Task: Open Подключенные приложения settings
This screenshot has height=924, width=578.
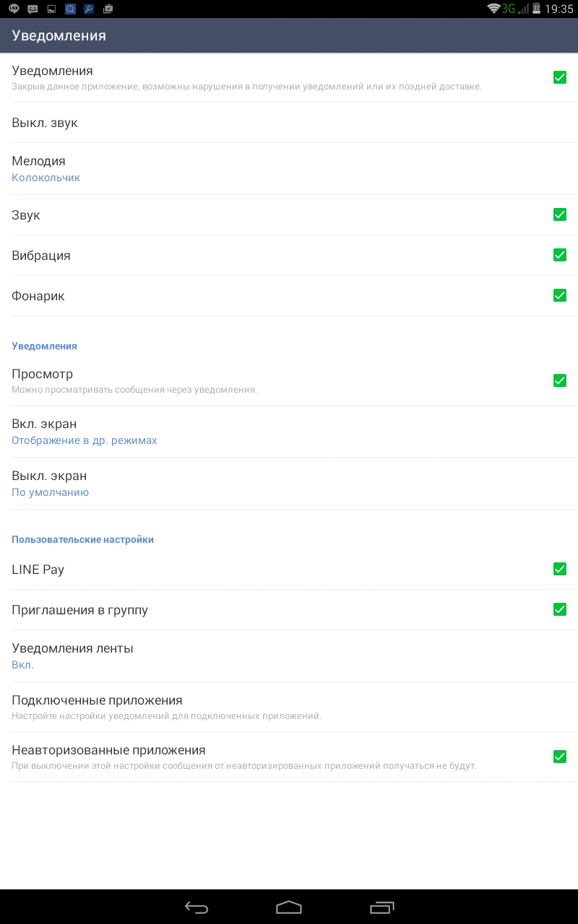Action: [x=289, y=707]
